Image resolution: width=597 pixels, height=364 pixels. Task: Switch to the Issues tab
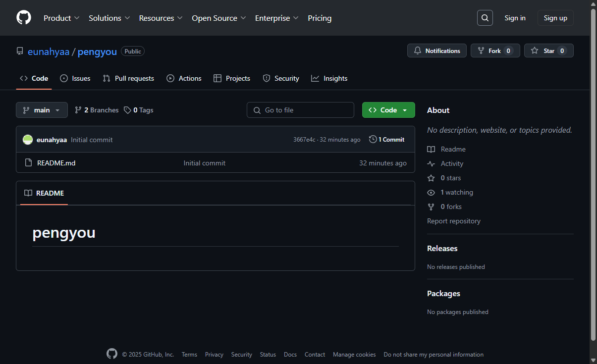click(x=75, y=78)
